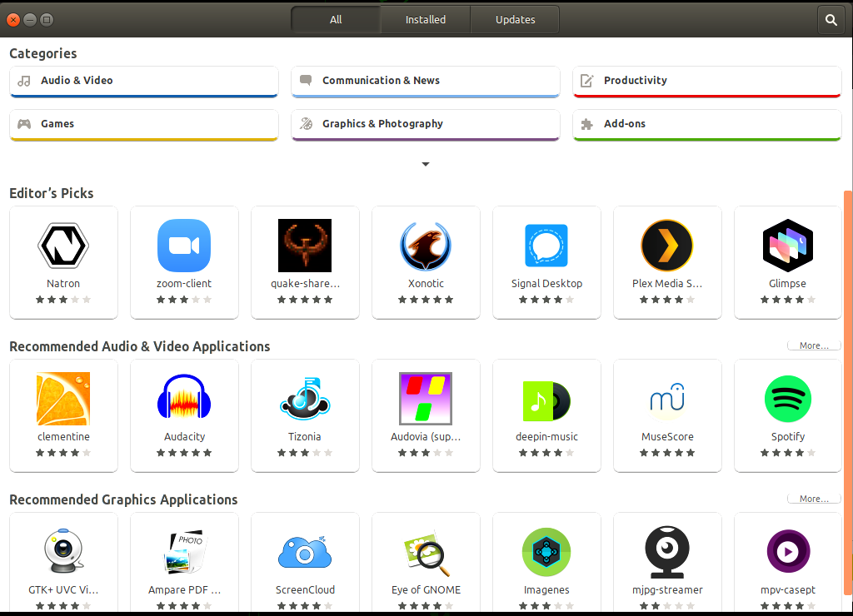Image resolution: width=853 pixels, height=616 pixels.
Task: Open the ScreenCloud app icon
Action: [x=305, y=553]
